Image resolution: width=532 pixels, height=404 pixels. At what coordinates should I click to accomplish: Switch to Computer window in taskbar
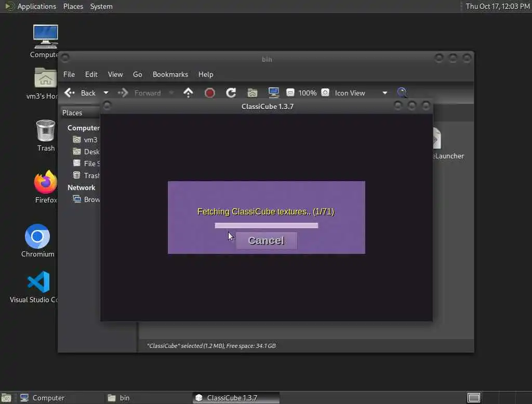(61, 398)
